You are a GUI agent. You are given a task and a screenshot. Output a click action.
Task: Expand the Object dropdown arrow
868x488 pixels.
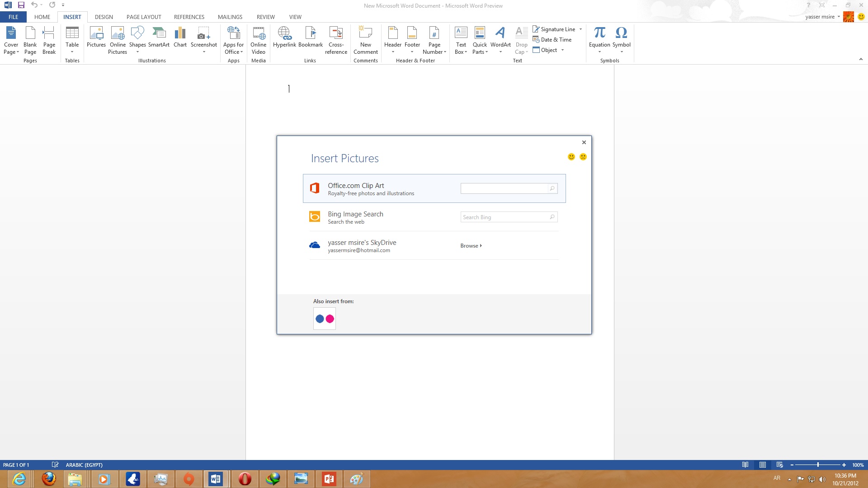pyautogui.click(x=562, y=50)
